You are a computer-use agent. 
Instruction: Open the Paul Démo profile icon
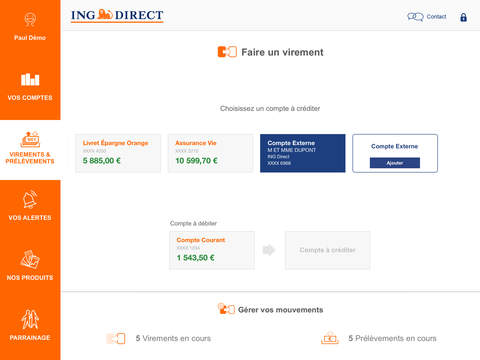point(30,19)
